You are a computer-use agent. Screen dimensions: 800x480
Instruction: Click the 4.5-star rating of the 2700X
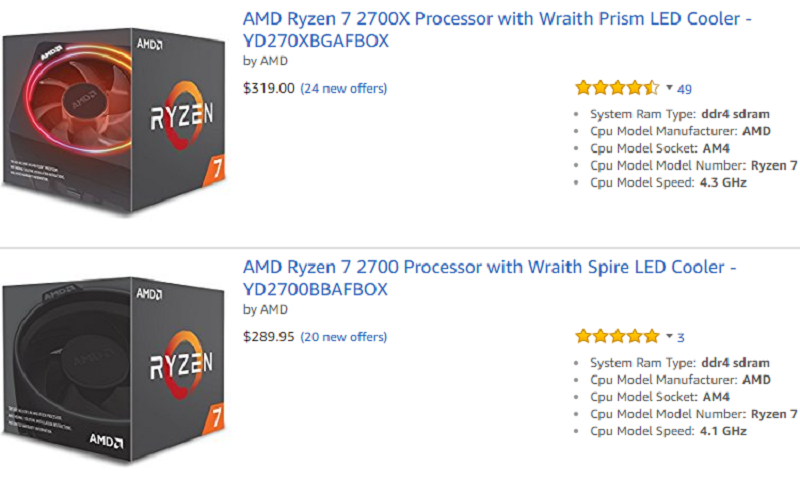point(617,87)
